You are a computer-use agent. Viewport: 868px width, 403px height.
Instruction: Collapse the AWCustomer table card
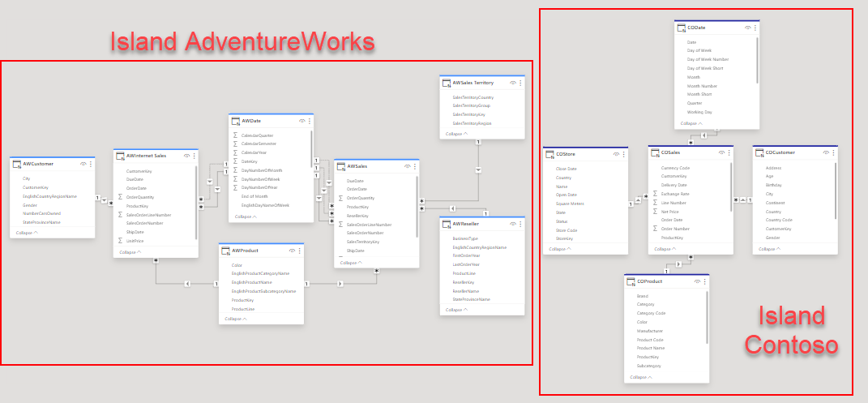click(26, 233)
